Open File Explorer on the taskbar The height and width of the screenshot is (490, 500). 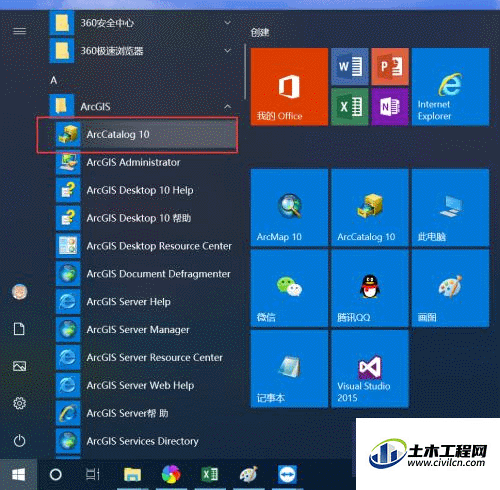coord(132,475)
